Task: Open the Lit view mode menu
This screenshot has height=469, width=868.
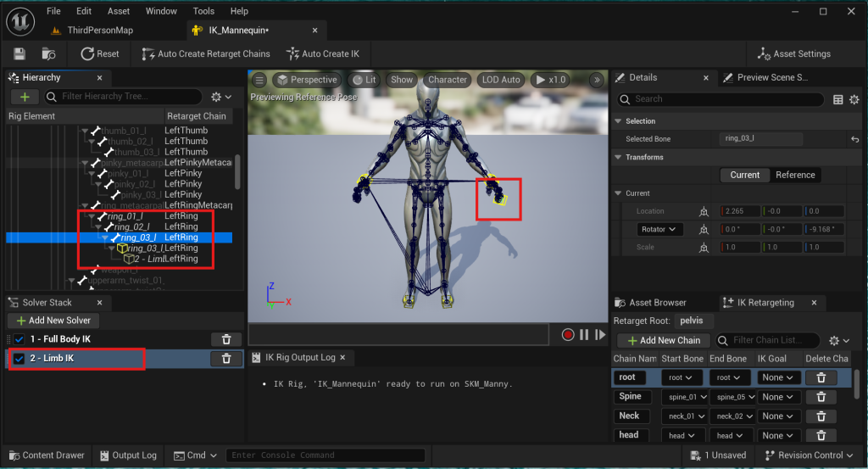Action: pyautogui.click(x=364, y=80)
